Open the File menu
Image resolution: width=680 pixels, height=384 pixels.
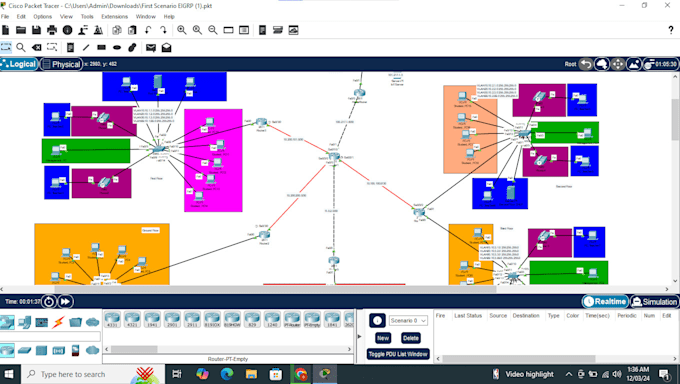click(5, 16)
